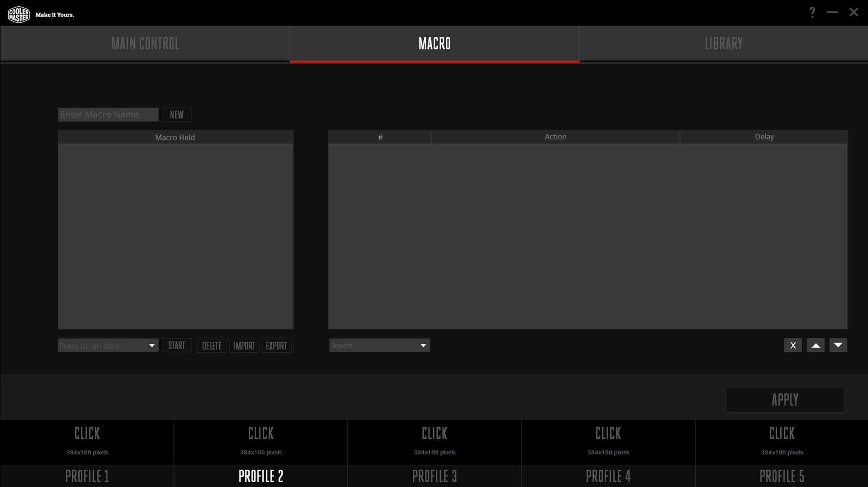
Task: Click DELETE to remove macro
Action: click(211, 346)
